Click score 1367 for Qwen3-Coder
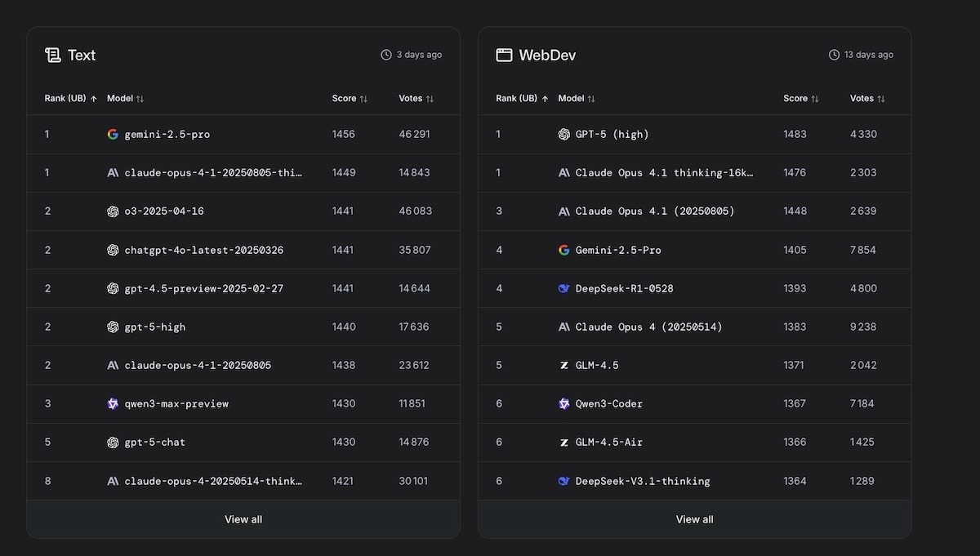980x556 pixels. 795,403
